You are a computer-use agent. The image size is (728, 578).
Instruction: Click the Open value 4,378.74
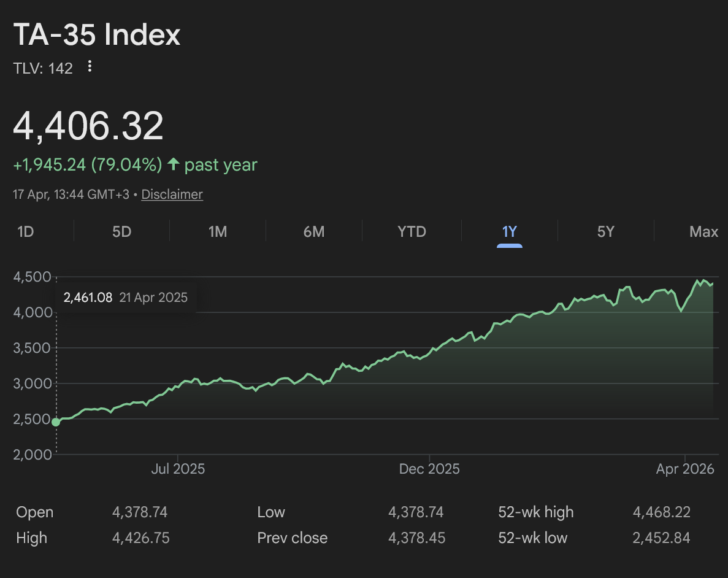pos(140,512)
